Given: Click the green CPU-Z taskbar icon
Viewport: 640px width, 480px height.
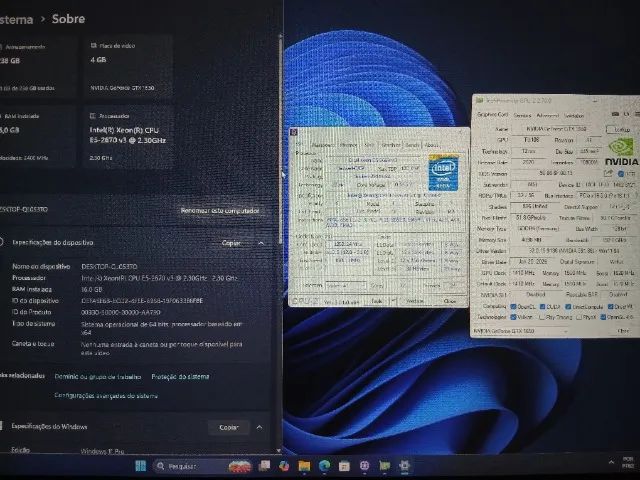Looking at the screenshot, I should [x=384, y=466].
